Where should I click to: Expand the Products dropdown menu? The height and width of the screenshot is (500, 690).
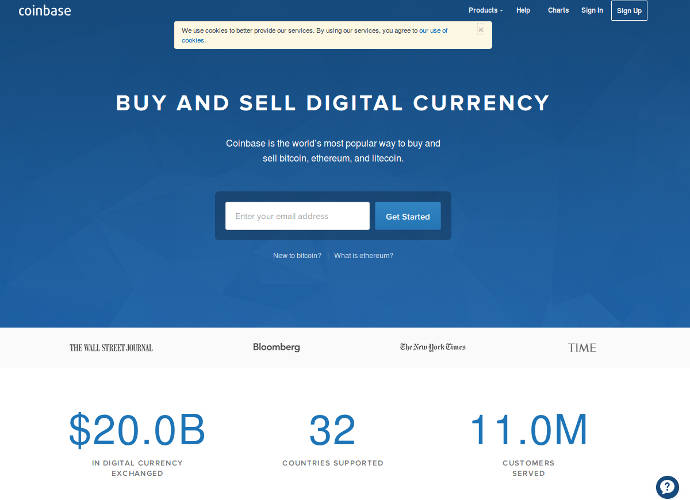485,10
